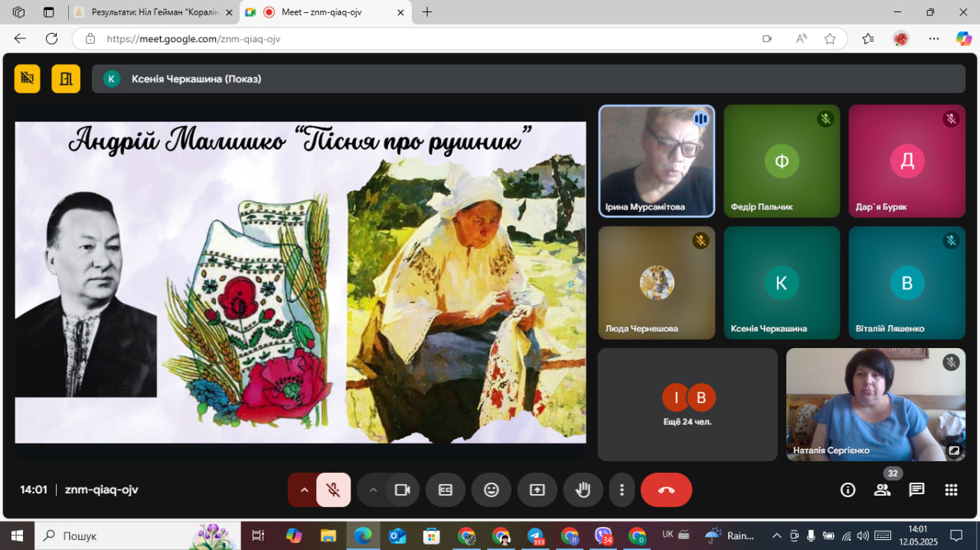This screenshot has width=980, height=550.
Task: Add this page to favorites star
Action: (830, 38)
